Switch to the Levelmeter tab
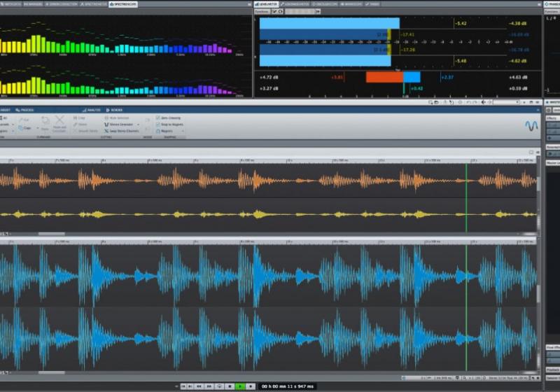Image resolution: width=560 pixels, height=392 pixels. 267,4
